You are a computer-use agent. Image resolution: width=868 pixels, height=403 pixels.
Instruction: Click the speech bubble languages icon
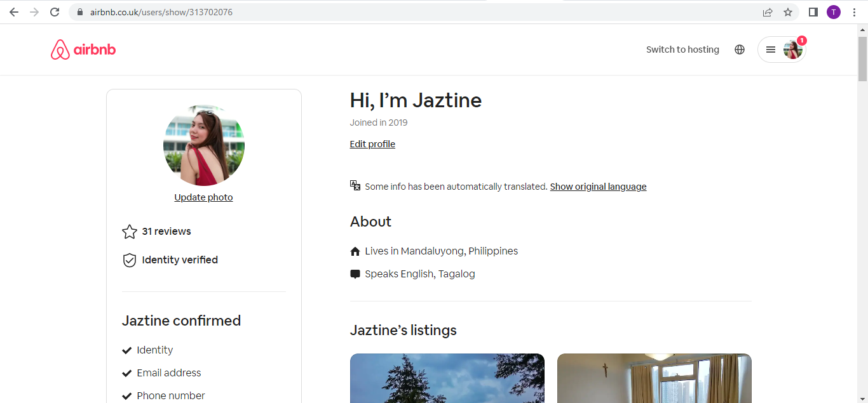[x=355, y=274]
